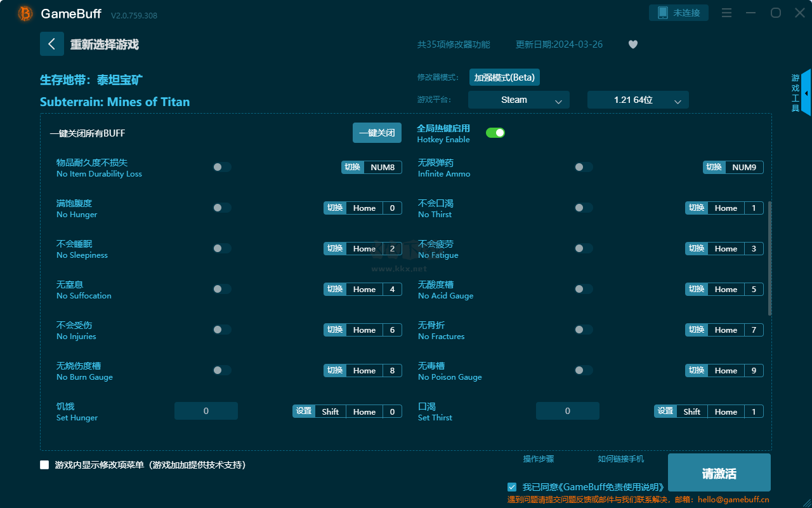Click 切换 button for No Item Durability Loss

coord(353,167)
